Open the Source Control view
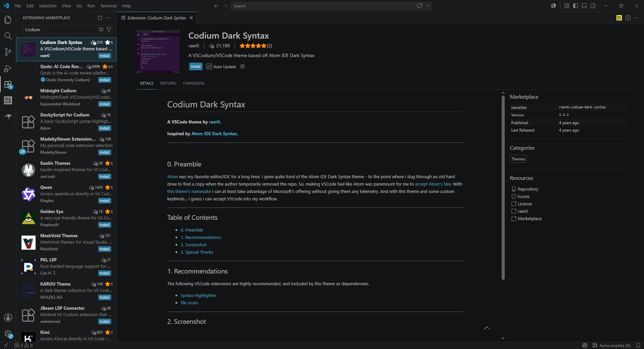This screenshot has width=644, height=349. coord(8,52)
